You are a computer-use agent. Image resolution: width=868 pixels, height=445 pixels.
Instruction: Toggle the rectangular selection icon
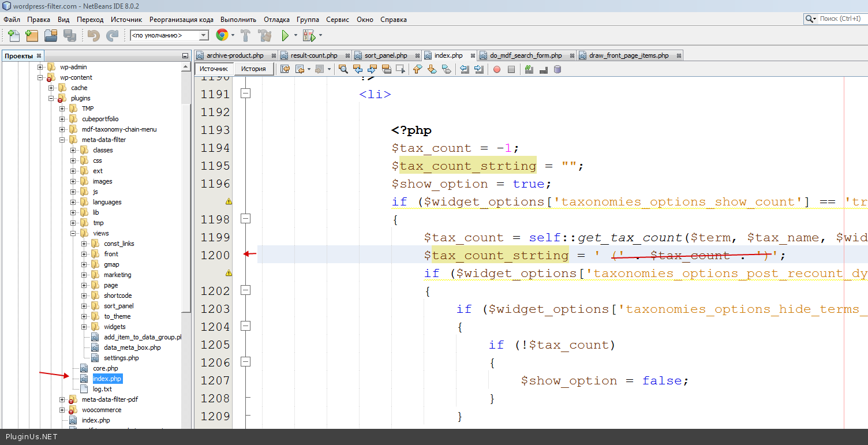[x=401, y=69]
